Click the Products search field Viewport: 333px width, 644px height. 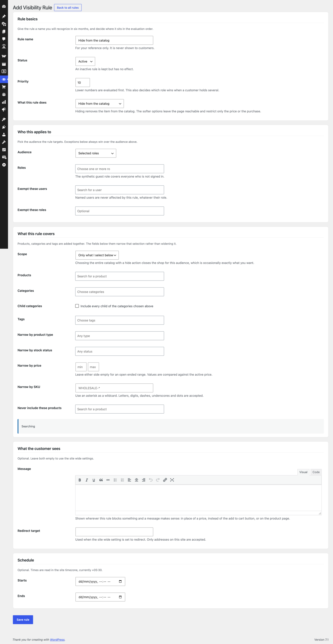pos(119,276)
